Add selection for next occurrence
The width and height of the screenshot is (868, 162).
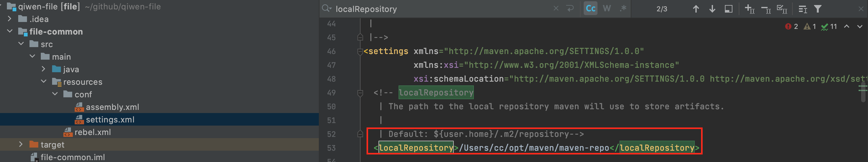coord(749,9)
